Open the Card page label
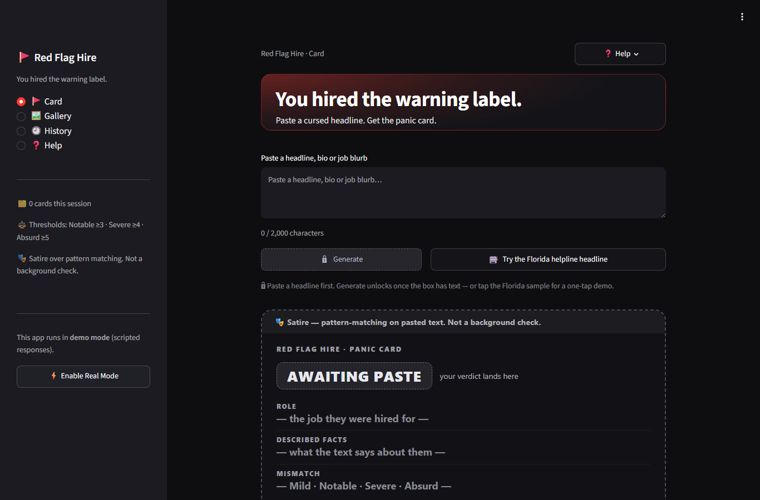Viewport: 760px width, 500px height. 53,101
